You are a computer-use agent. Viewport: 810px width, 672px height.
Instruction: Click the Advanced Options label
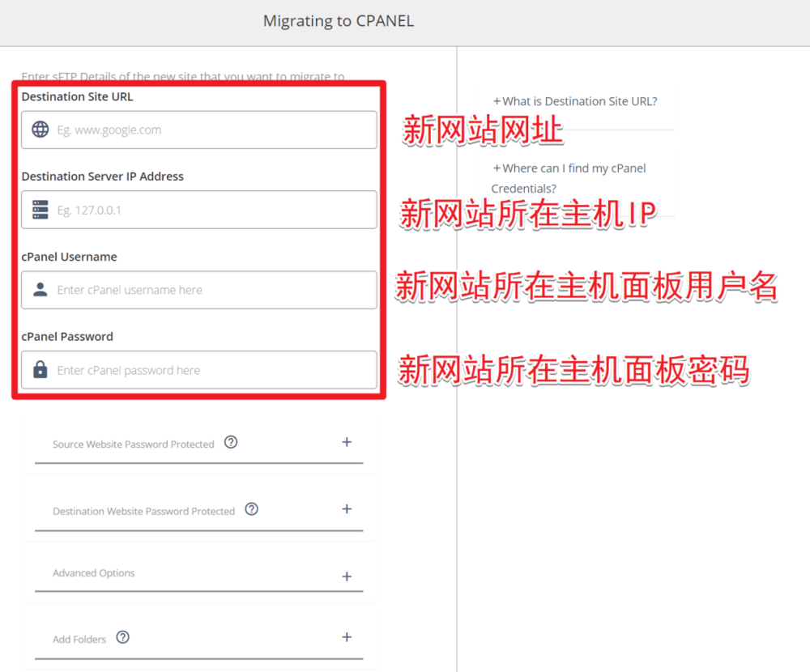(x=93, y=573)
